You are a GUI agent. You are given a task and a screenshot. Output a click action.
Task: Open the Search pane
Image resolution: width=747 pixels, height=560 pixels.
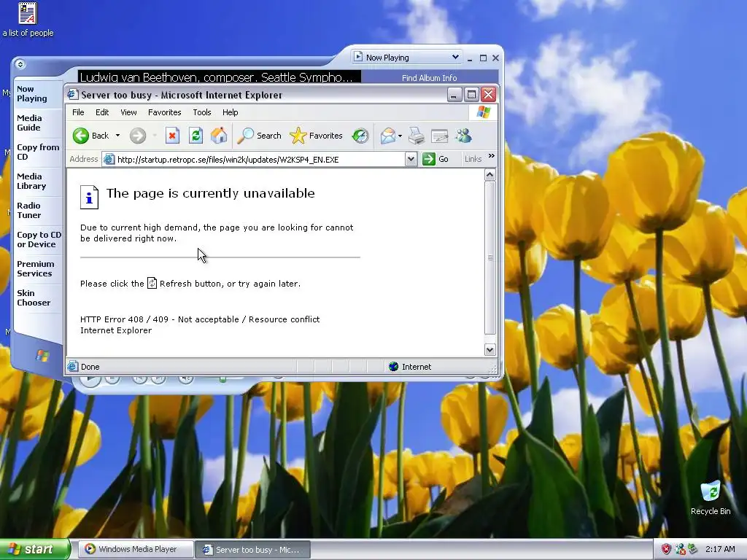[260, 136]
